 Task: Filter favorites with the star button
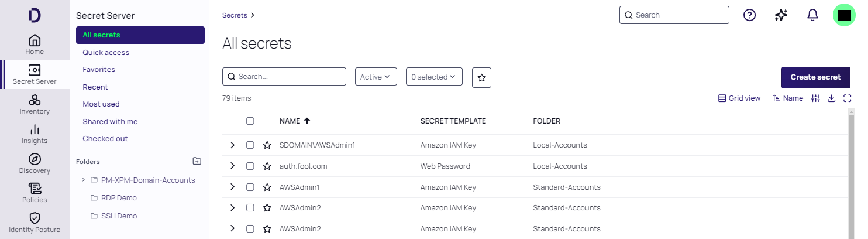(481, 77)
